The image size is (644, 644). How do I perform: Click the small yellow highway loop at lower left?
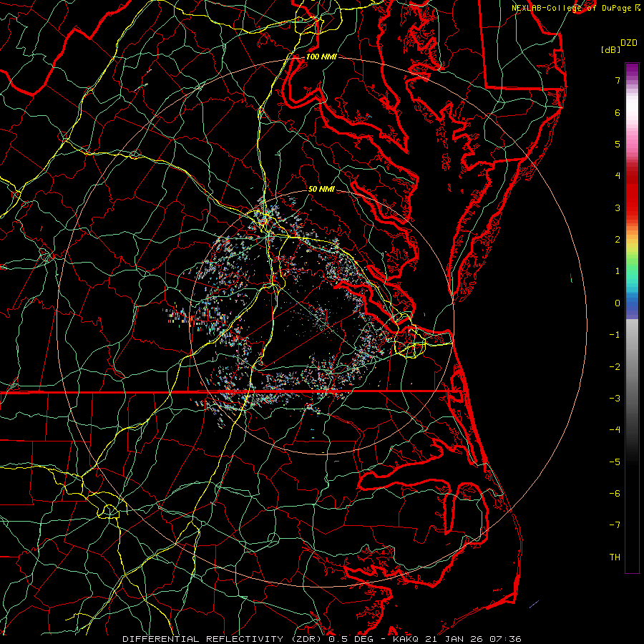[x=109, y=510]
